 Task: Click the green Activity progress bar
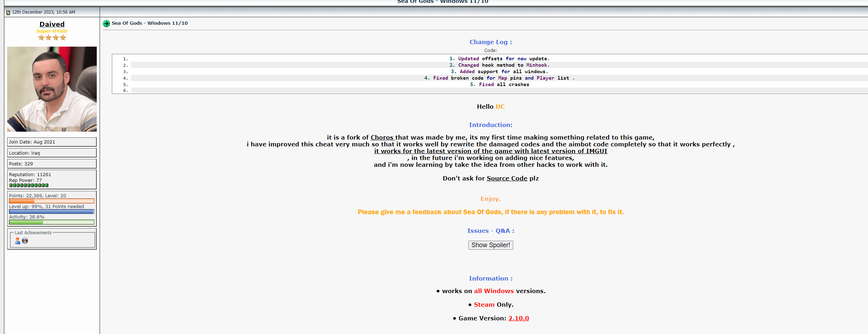tap(52, 222)
